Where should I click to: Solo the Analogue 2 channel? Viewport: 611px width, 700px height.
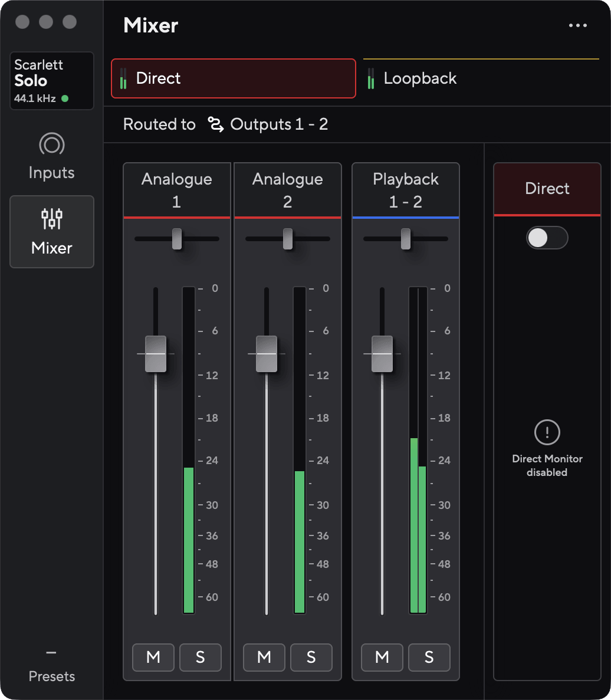[x=311, y=657]
